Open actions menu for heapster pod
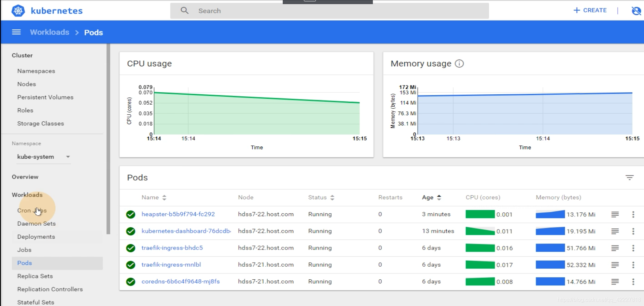This screenshot has width=644, height=306. tap(633, 214)
